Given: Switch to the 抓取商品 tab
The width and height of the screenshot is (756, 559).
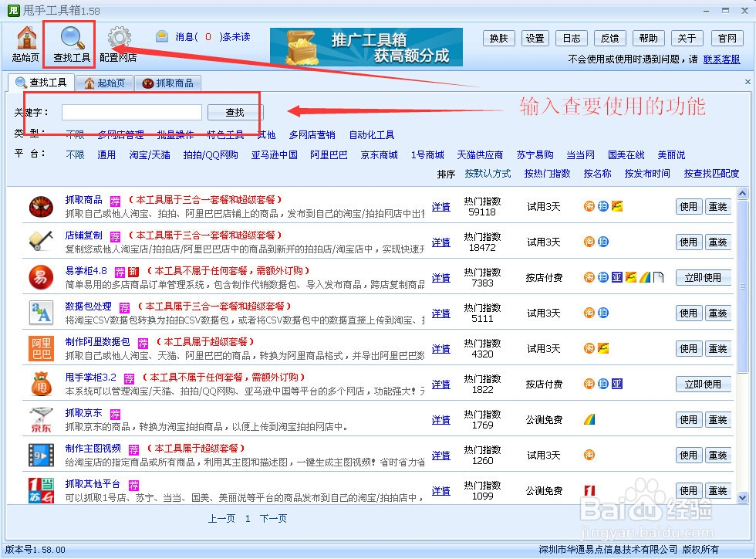Looking at the screenshot, I should [x=168, y=83].
